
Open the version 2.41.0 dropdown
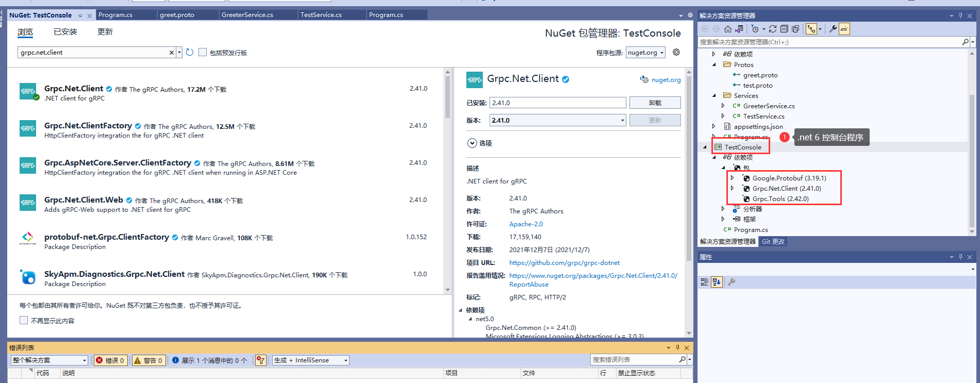tap(558, 120)
